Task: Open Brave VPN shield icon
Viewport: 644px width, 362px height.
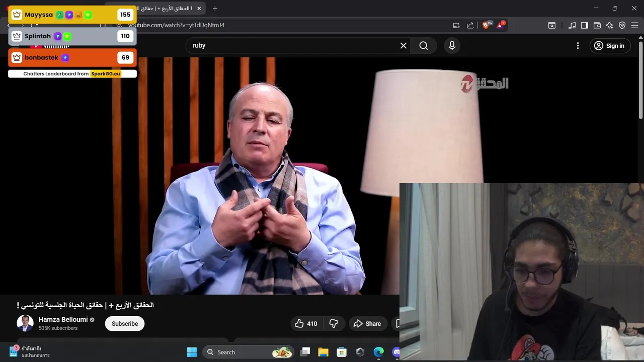Action: (622, 25)
